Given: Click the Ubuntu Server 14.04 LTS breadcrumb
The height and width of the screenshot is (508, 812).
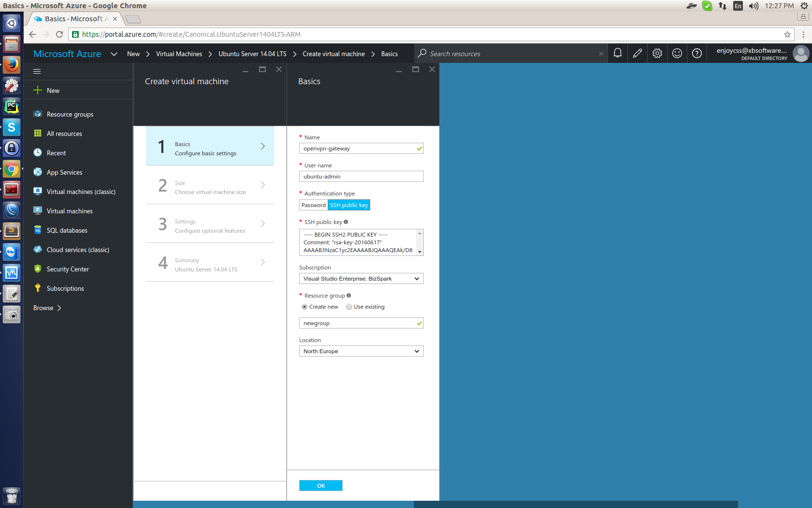Looking at the screenshot, I should point(252,54).
